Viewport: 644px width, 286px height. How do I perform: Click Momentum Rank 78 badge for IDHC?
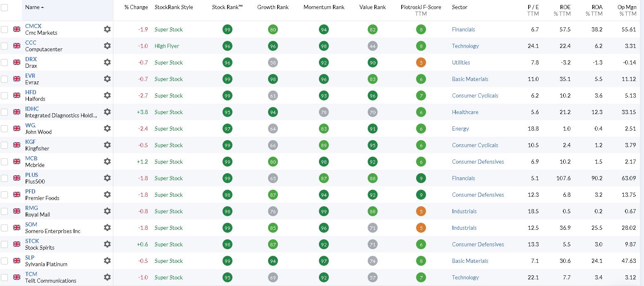[x=324, y=112]
